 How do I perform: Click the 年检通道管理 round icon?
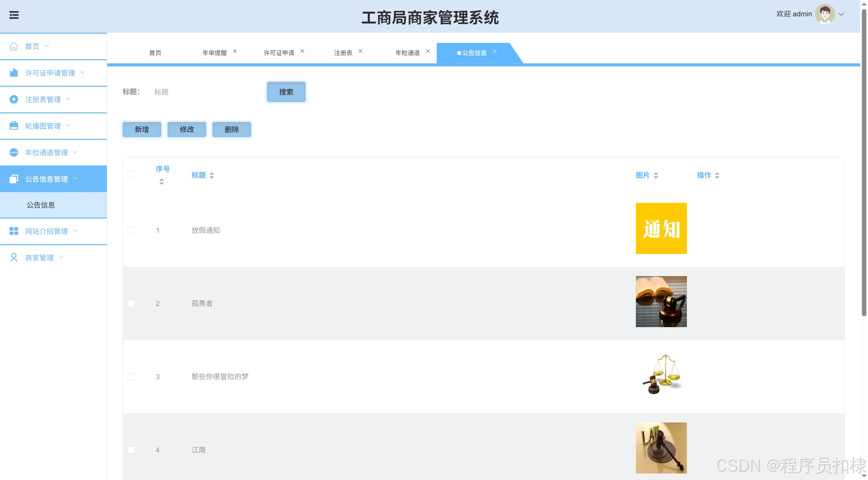click(x=14, y=152)
